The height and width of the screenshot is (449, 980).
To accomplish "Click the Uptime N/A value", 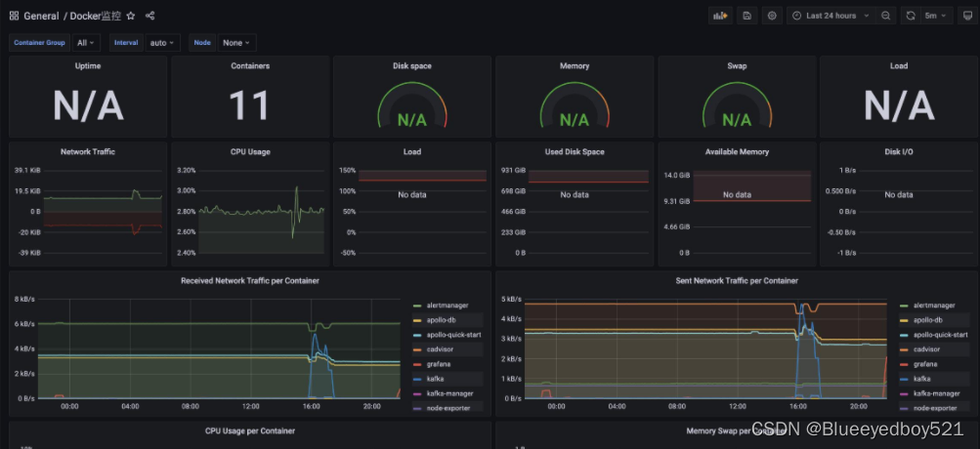I will (88, 105).
